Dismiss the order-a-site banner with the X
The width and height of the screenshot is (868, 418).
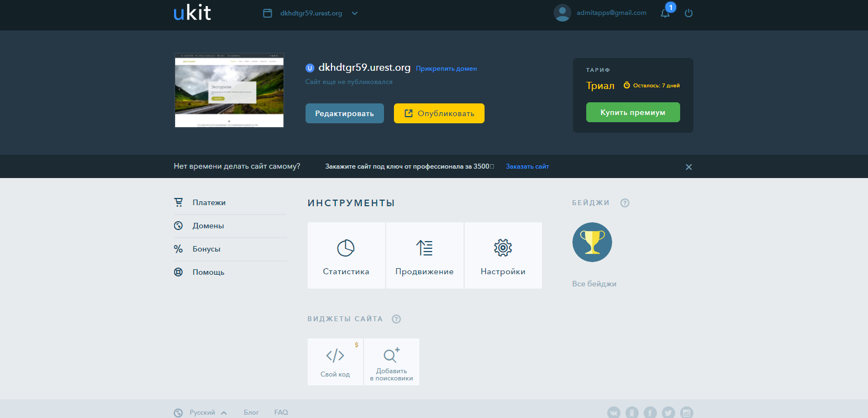tap(688, 167)
